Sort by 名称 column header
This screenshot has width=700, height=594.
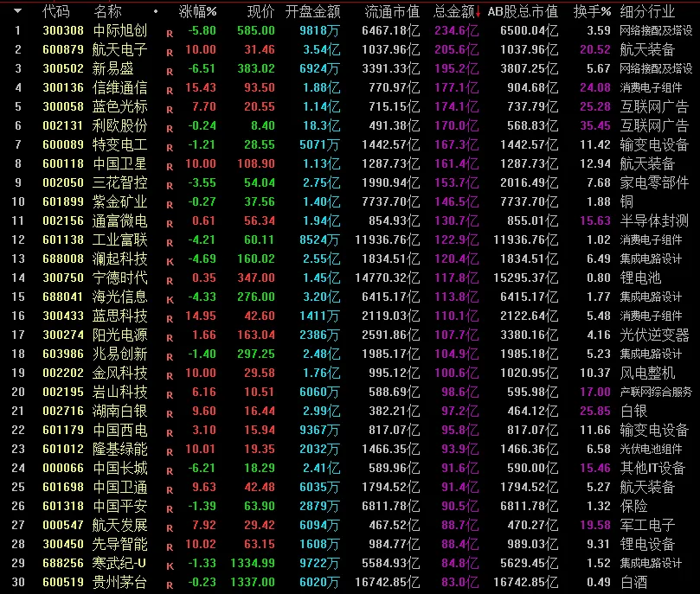(107, 11)
